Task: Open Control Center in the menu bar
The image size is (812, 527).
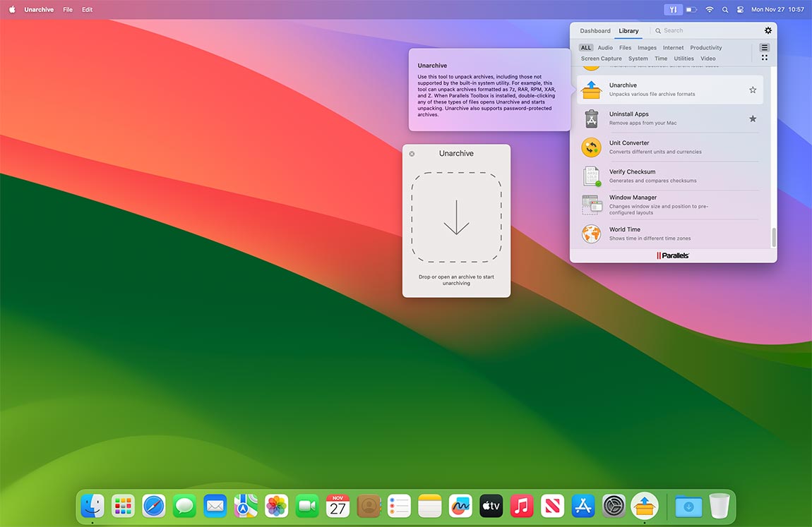Action: (740, 10)
